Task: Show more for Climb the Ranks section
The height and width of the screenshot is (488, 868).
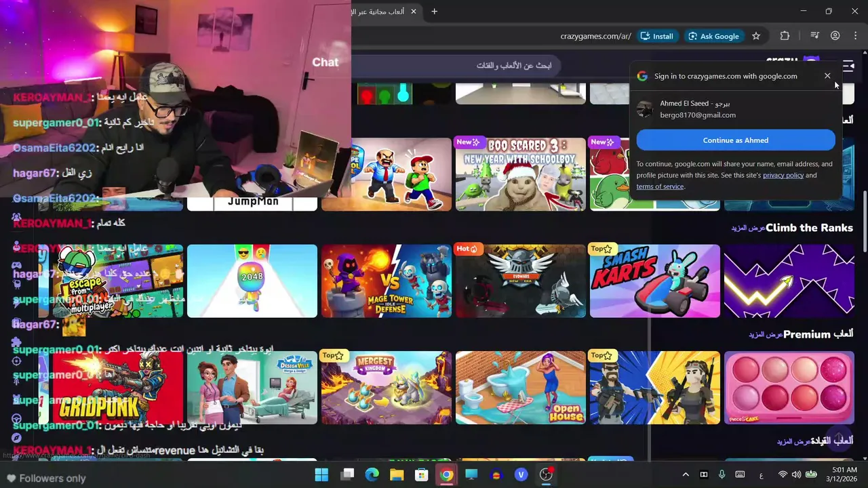Action: [x=748, y=228]
